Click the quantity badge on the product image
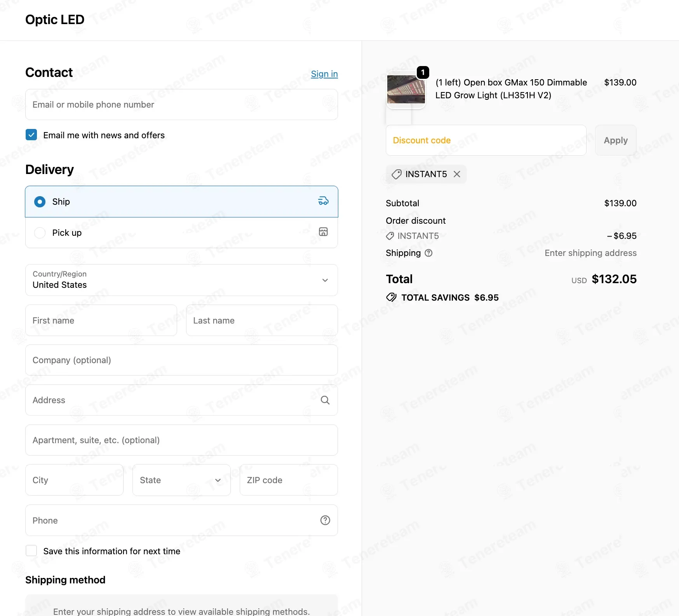The image size is (679, 616). click(423, 72)
